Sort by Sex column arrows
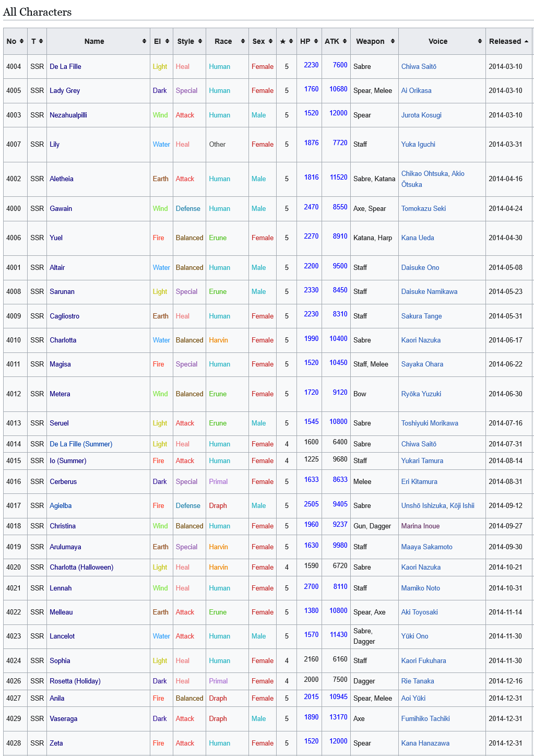 pyautogui.click(x=270, y=41)
